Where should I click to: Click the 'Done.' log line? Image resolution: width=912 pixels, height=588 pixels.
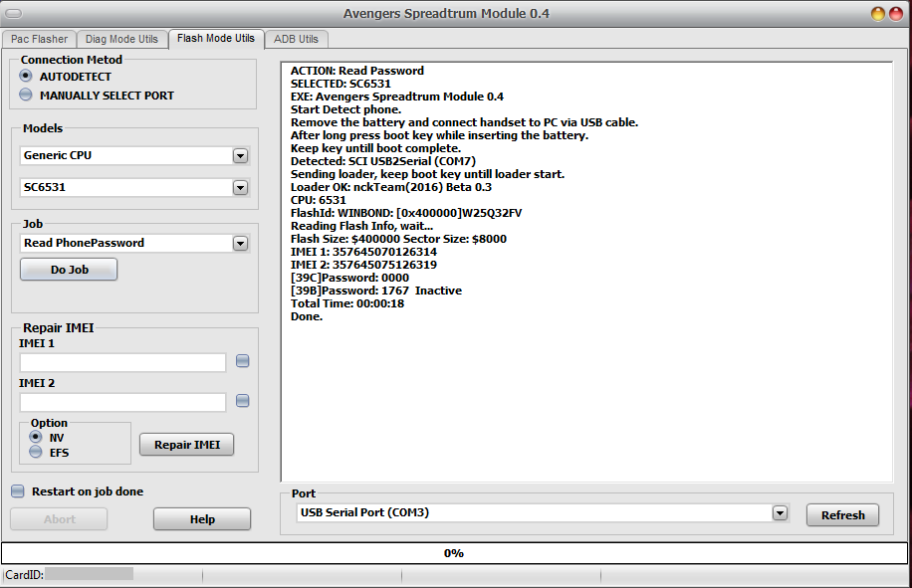[x=307, y=316]
